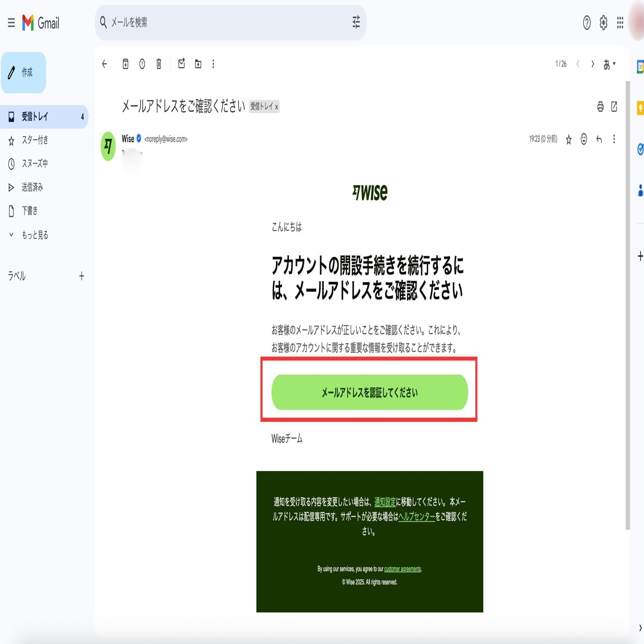Open the customer agreements link
The height and width of the screenshot is (644, 644).
(402, 569)
